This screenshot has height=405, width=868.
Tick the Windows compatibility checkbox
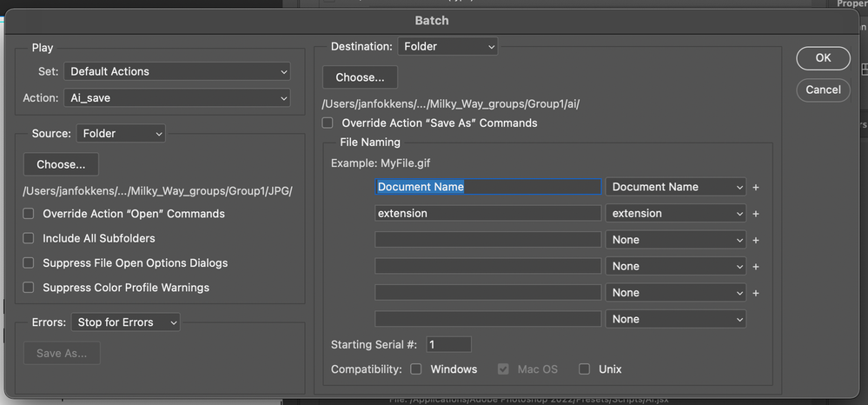(416, 369)
